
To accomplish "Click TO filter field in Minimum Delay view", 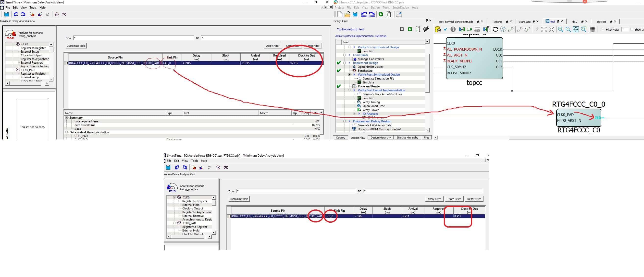I will coord(423,191).
